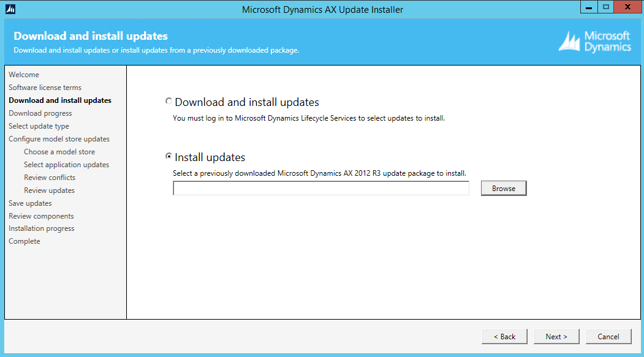Screen dimensions: 644x357
Task: Select Download progress in the sidebar
Action: tap(40, 113)
